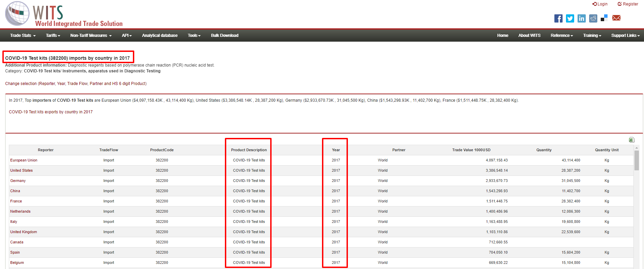Viewport: 644px width, 269px height.
Task: Click the ProductCode column header
Action: [162, 150]
